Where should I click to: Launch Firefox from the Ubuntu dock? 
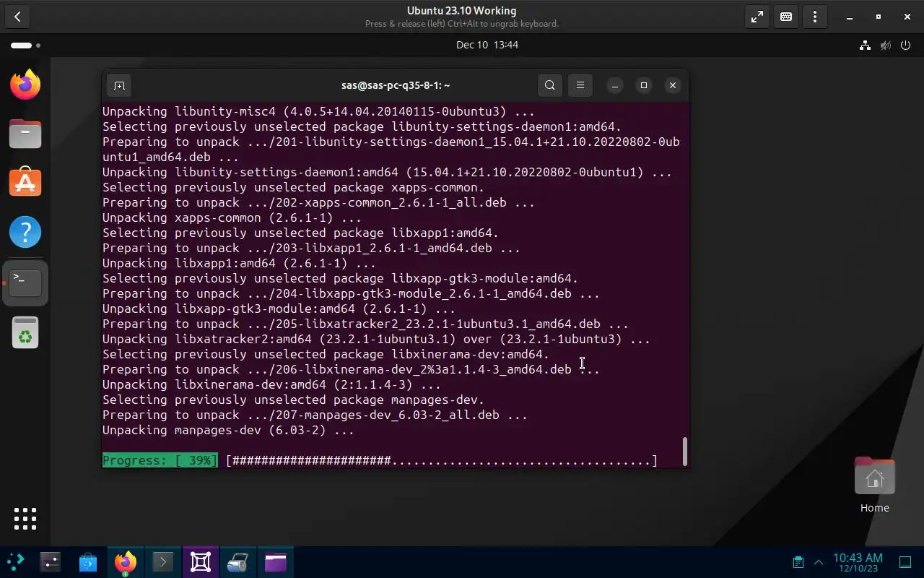[25, 85]
